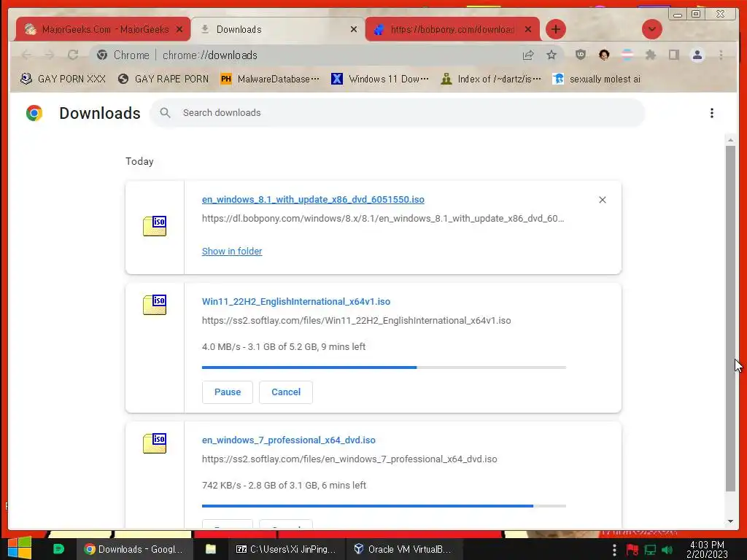
Task: Open the bobpony.com download tab
Action: tap(451, 29)
